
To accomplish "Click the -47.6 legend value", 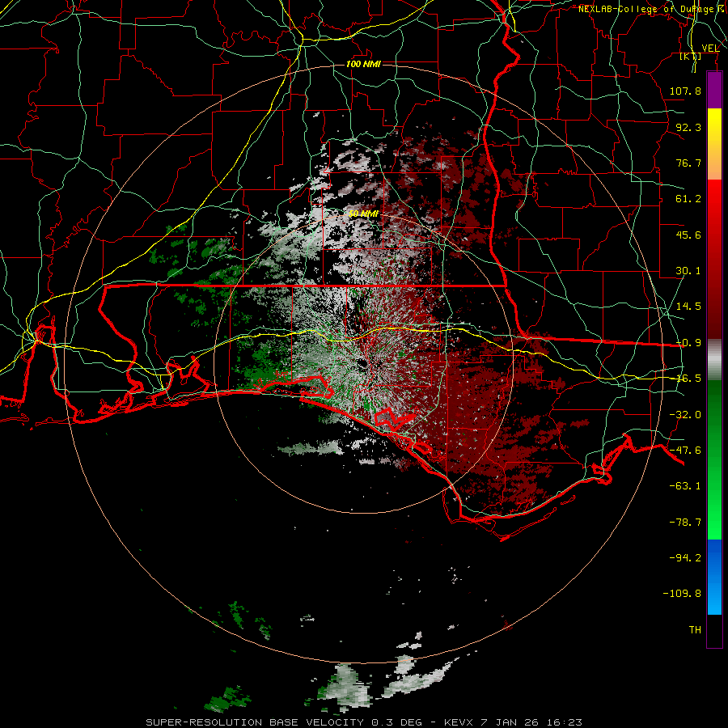I will tap(685, 451).
